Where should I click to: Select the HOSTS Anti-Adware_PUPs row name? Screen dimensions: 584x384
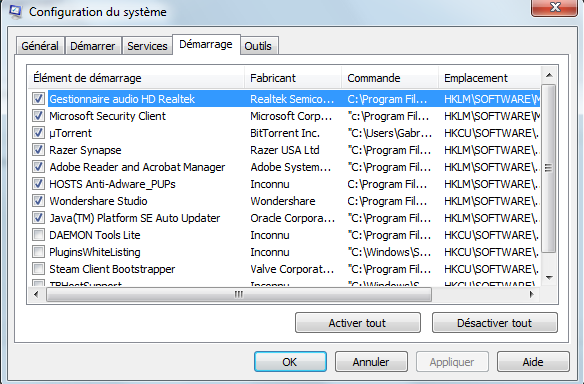click(112, 184)
